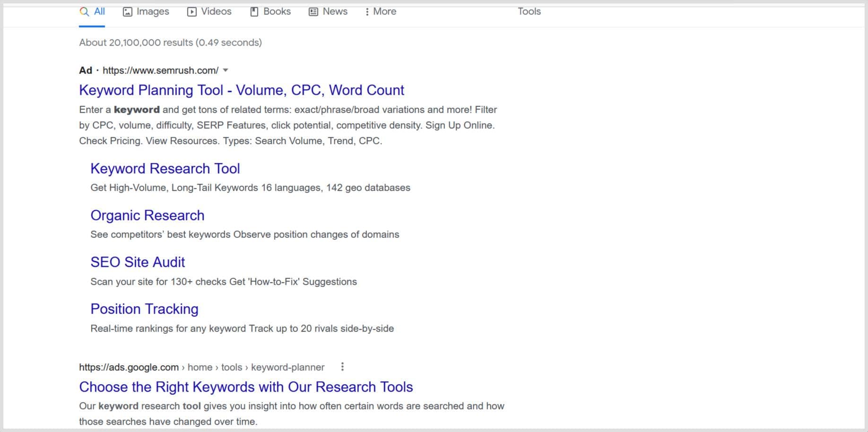Click the 'Enter a keyword and get tons' ad description
Screen dimensions: 868x432
[x=288, y=125]
